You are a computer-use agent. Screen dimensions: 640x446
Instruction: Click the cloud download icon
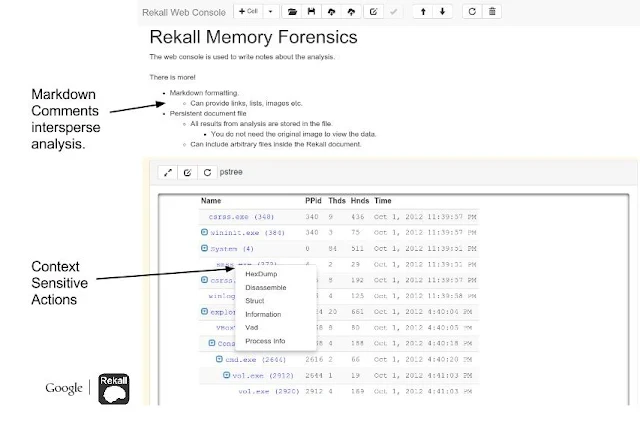pos(331,11)
